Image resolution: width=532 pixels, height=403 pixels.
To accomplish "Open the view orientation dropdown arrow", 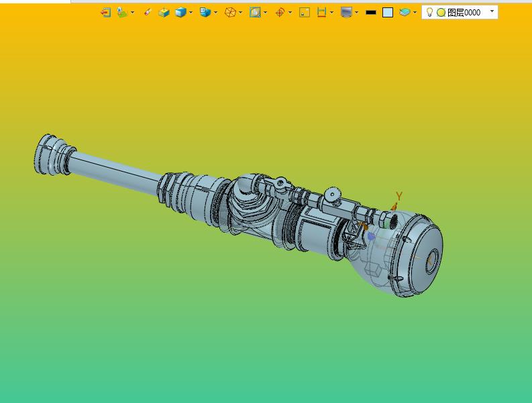I will (x=215, y=13).
